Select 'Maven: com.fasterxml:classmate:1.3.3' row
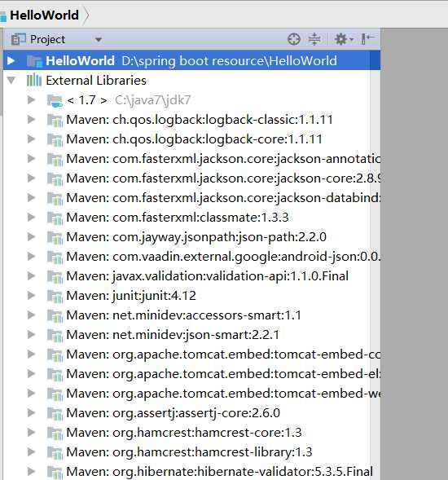The height and width of the screenshot is (480, 448). pyautogui.click(x=192, y=218)
